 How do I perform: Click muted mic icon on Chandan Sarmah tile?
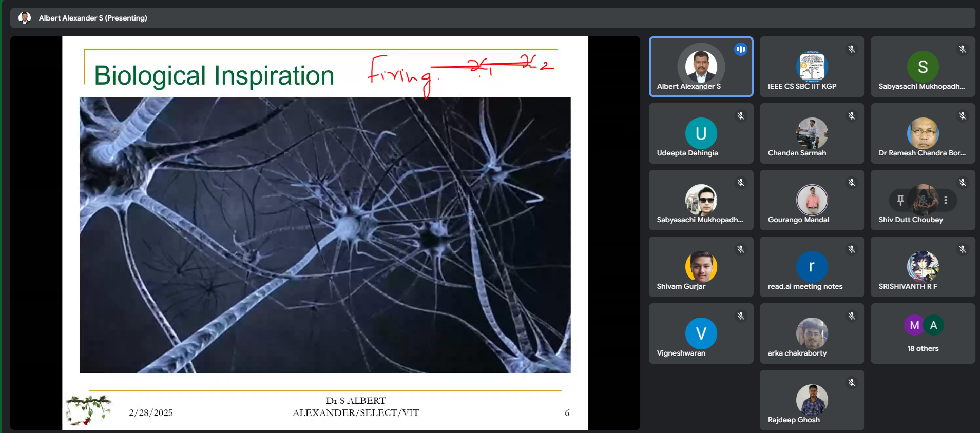pos(852,116)
